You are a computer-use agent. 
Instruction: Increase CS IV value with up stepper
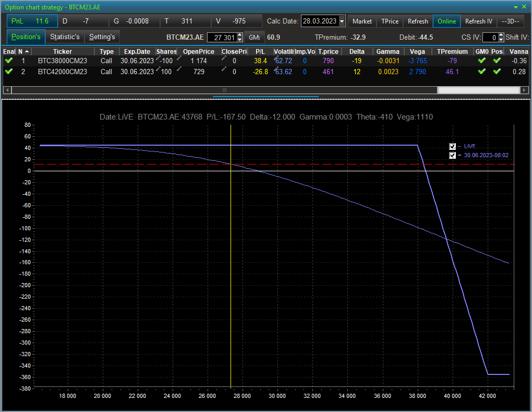coord(501,35)
